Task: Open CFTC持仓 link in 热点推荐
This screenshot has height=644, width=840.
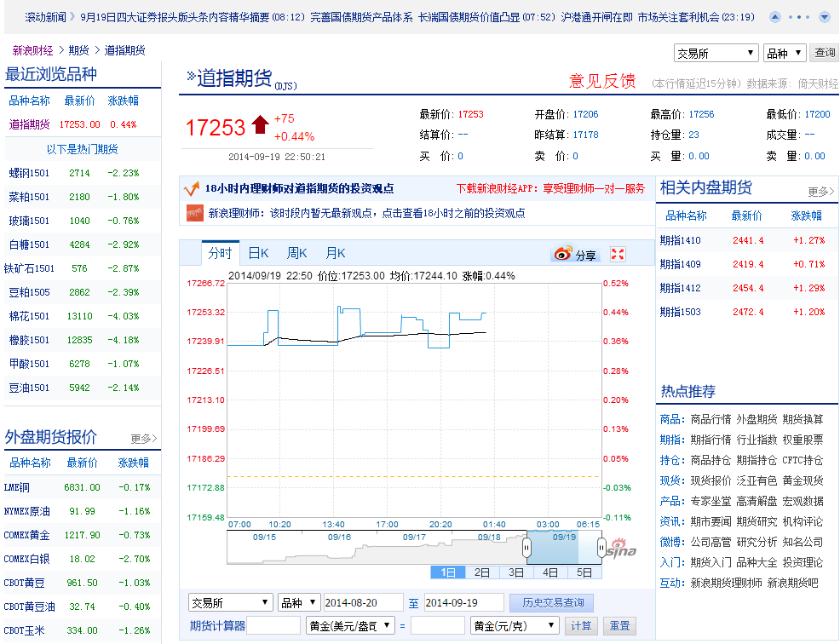Action: pyautogui.click(x=803, y=460)
